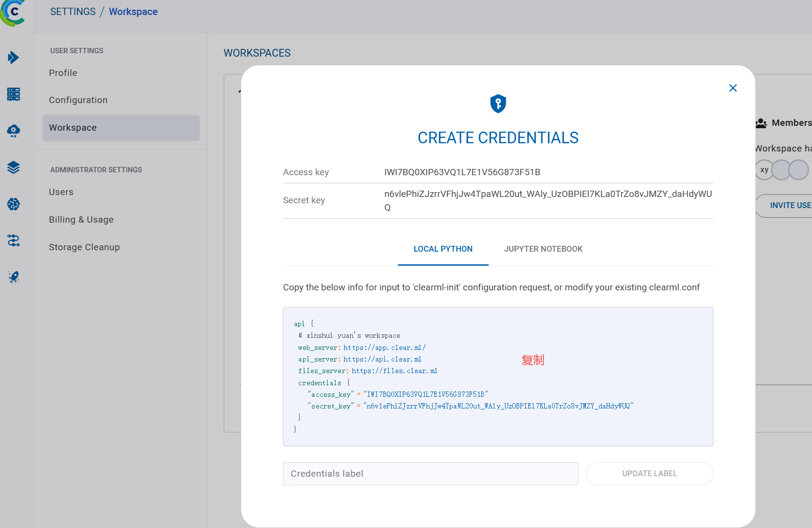Click the clearml.conf code block
Viewport: 812px width, 528px height.
[498, 377]
